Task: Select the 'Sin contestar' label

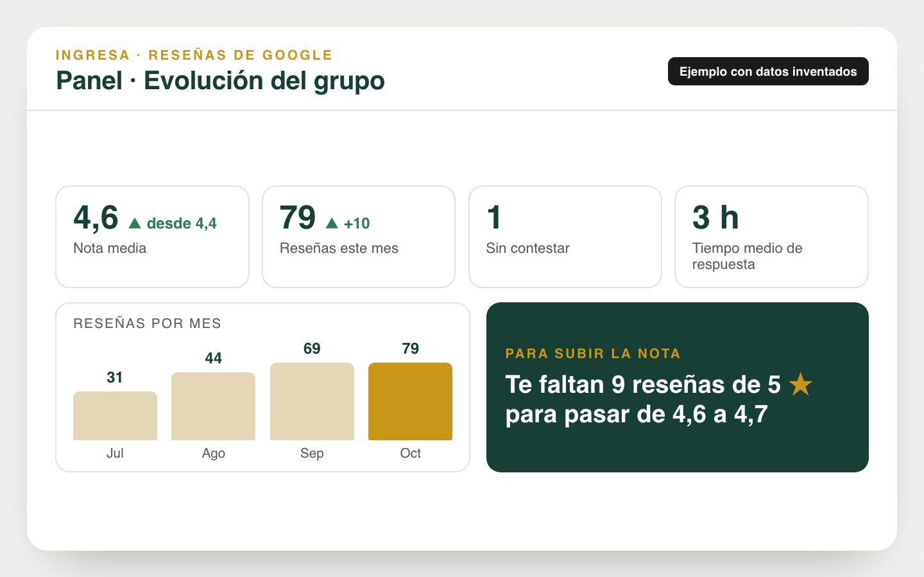Action: click(527, 248)
